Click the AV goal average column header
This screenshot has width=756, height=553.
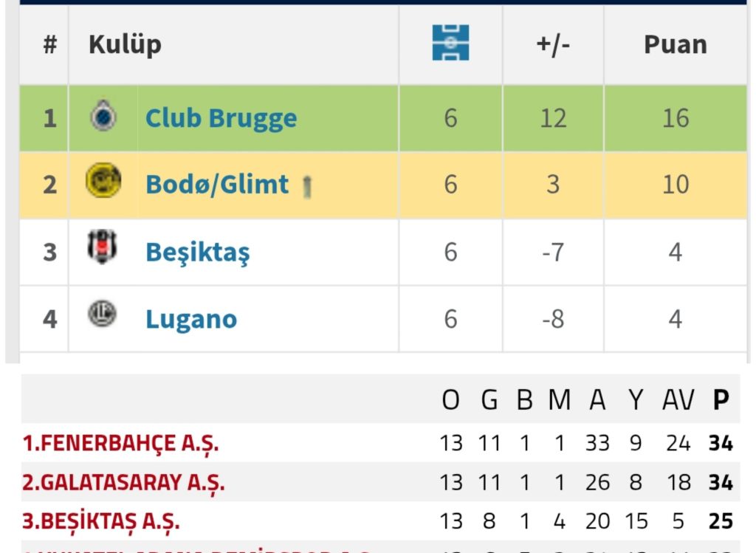coord(678,400)
